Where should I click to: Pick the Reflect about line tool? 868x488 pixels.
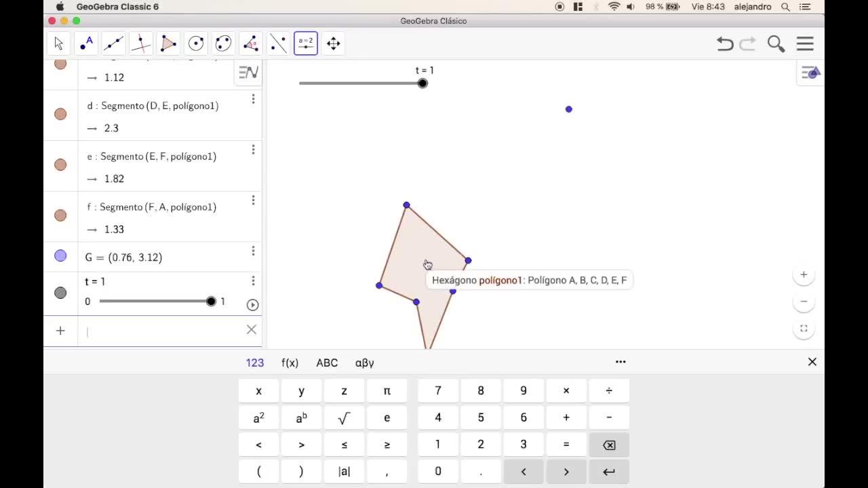278,43
